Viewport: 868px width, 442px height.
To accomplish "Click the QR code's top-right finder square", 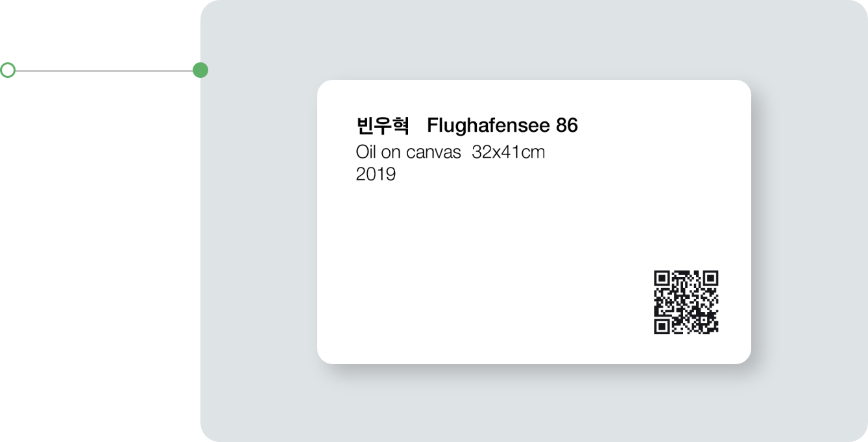I will [710, 278].
